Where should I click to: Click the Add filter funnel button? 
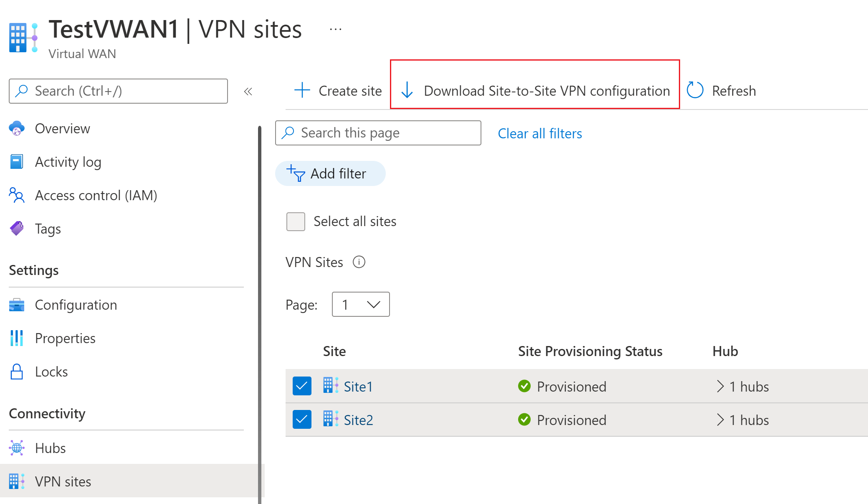(x=330, y=173)
